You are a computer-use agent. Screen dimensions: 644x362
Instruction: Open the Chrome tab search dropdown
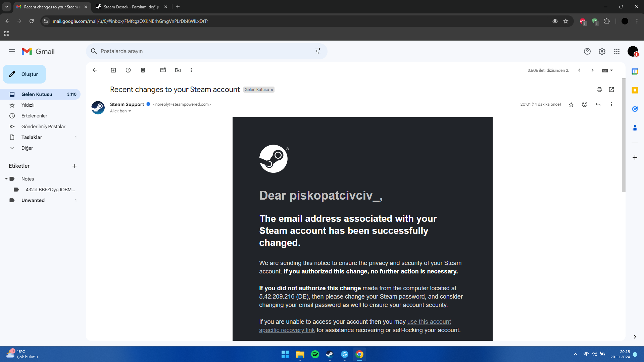[7, 7]
